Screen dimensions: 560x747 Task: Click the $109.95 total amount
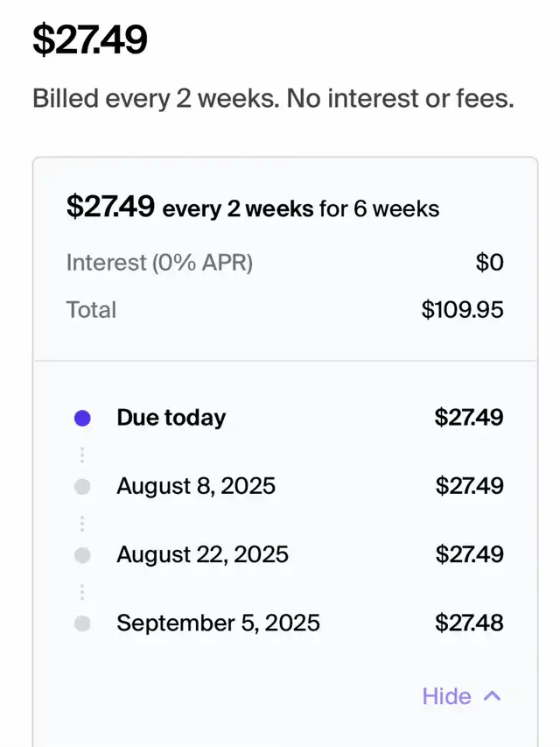(462, 310)
